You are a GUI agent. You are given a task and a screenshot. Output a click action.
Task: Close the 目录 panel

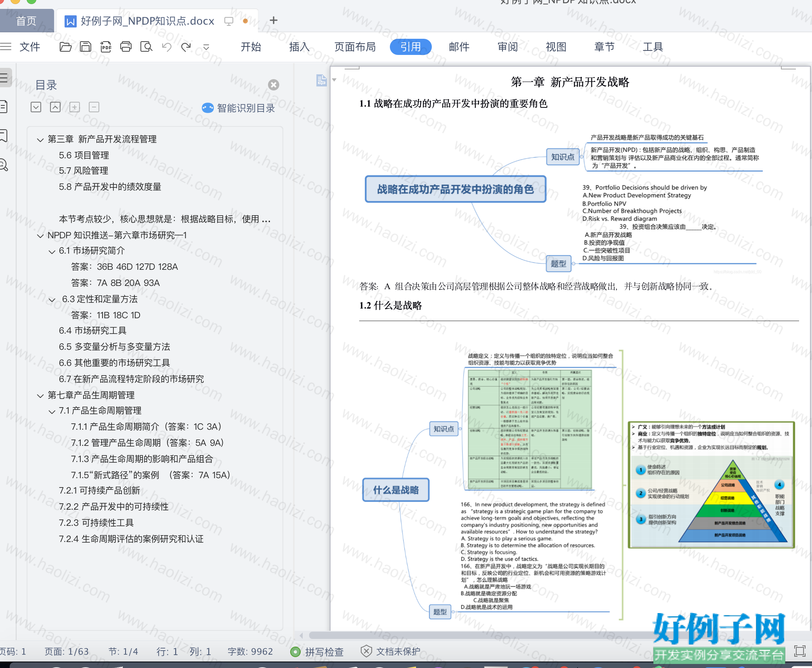274,85
